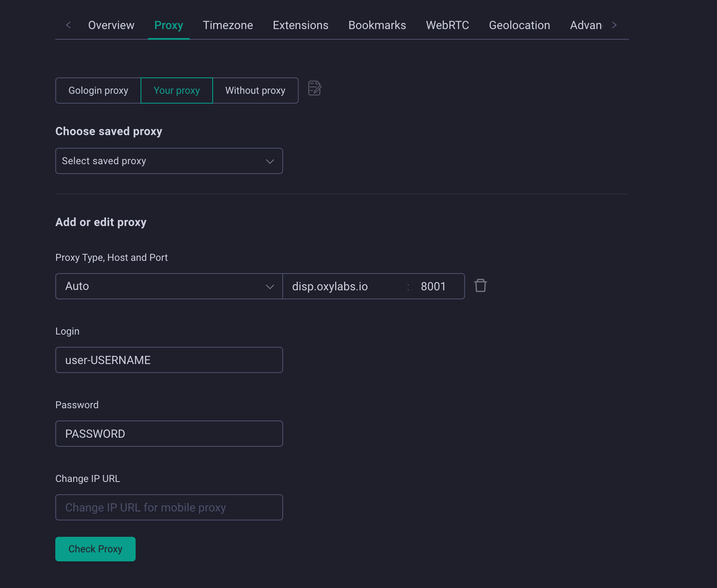The height and width of the screenshot is (588, 717).
Task: Focus the Change IP URL field
Action: pyautogui.click(x=169, y=507)
